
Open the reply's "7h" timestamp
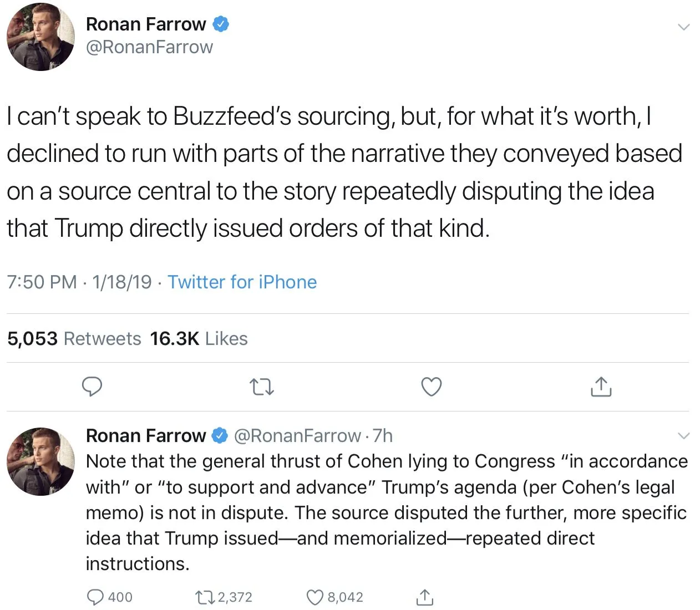point(383,436)
